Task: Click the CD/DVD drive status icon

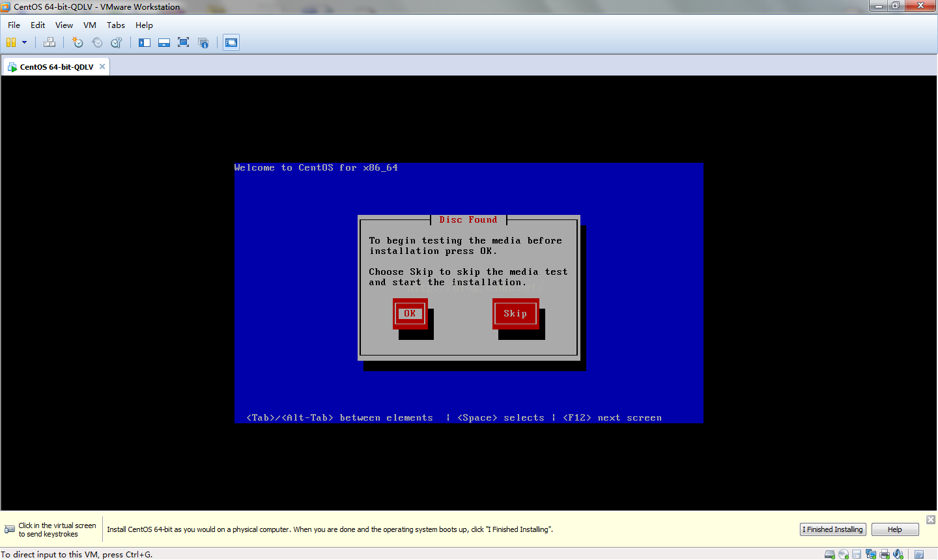Action: click(x=844, y=555)
